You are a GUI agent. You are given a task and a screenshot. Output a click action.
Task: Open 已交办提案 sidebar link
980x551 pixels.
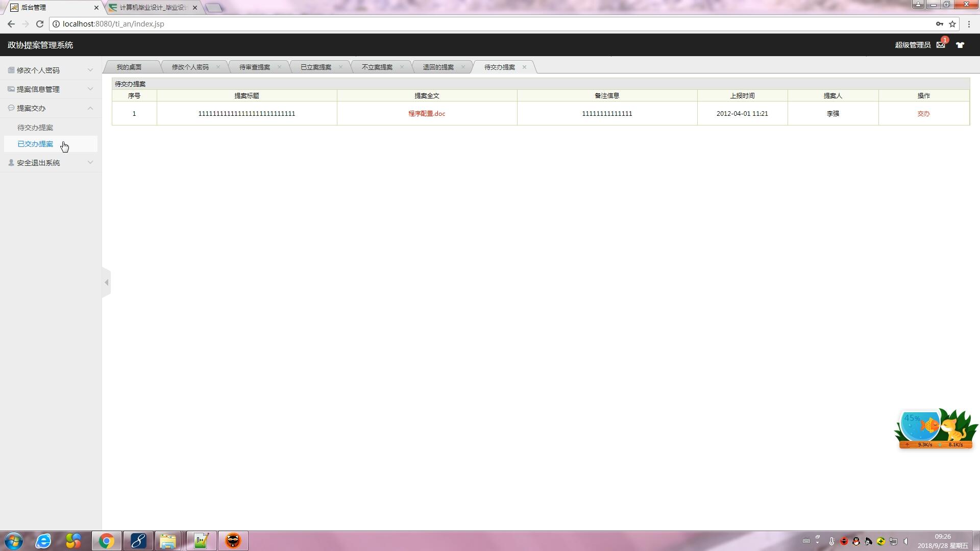pyautogui.click(x=35, y=144)
